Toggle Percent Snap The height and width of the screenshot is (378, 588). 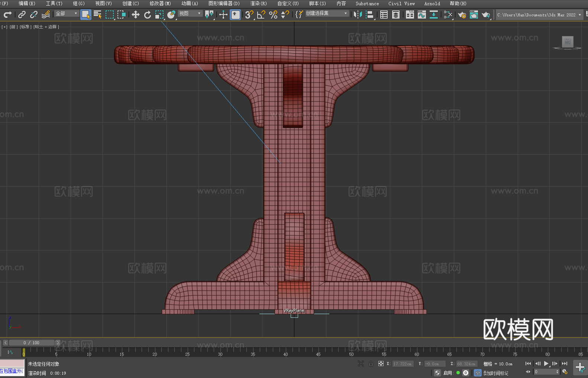point(273,14)
